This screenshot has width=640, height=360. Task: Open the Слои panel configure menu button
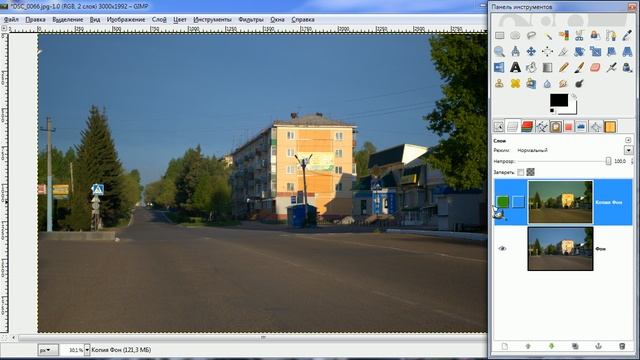tap(628, 140)
